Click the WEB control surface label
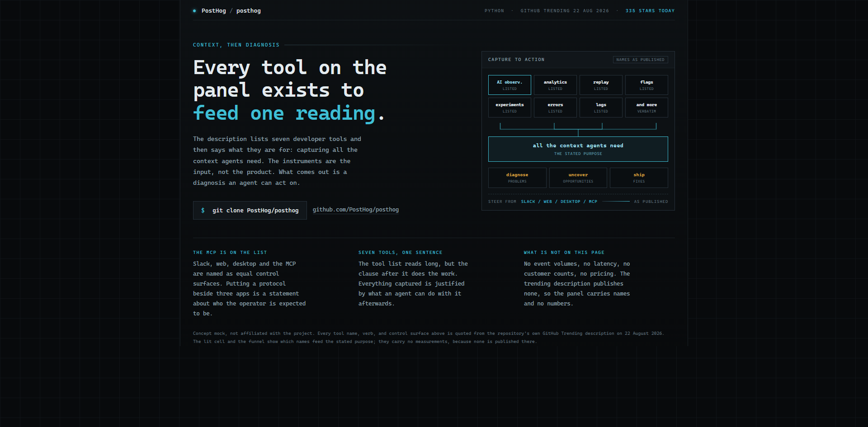 tap(548, 202)
